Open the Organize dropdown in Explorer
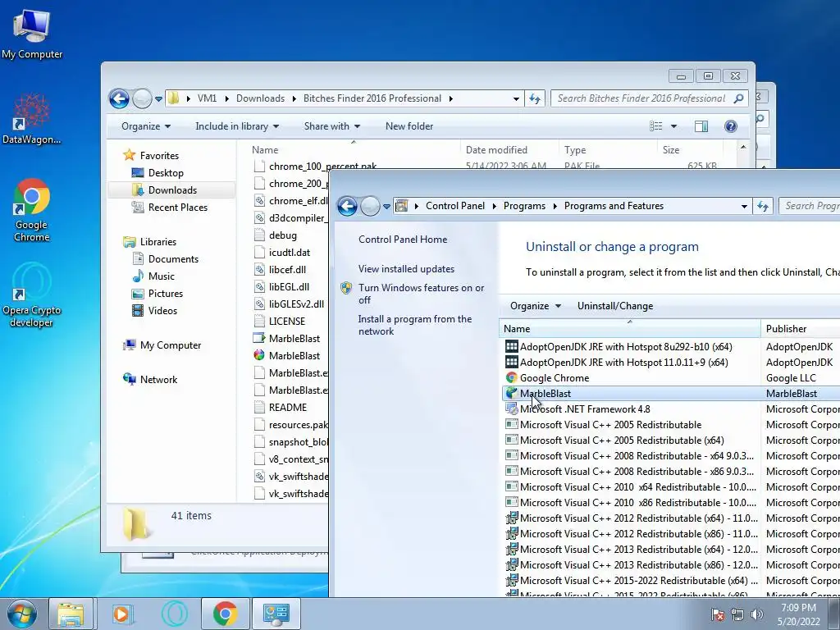The width and height of the screenshot is (840, 630). pyautogui.click(x=146, y=126)
